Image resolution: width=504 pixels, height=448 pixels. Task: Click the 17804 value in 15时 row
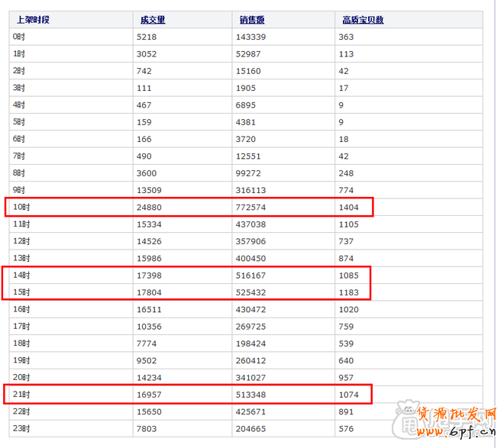(150, 292)
